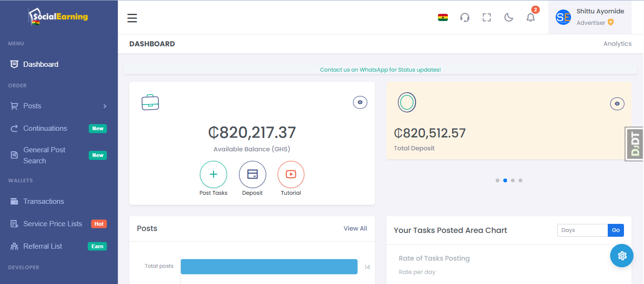
Task: Click the Days input field
Action: 582,230
